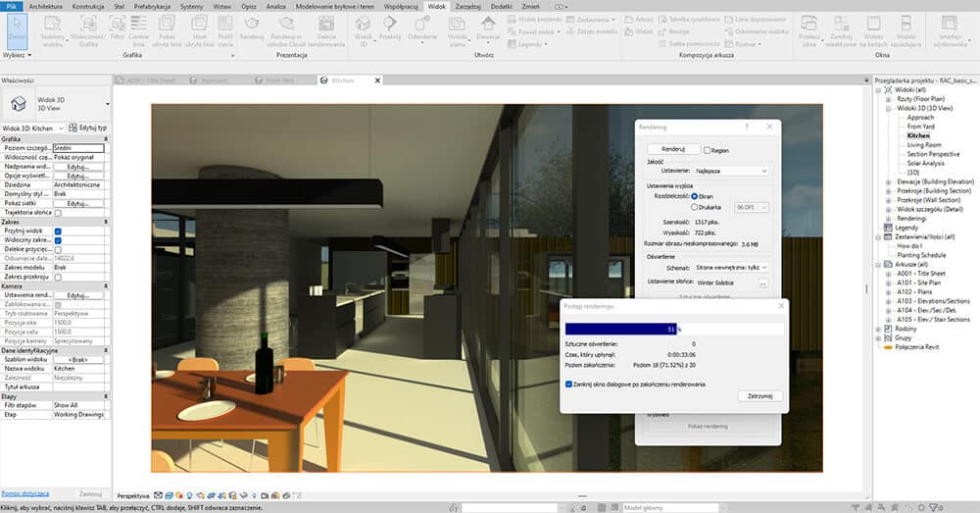Open Interfejs użytkownika menu
The image size is (980, 513).
[x=950, y=30]
